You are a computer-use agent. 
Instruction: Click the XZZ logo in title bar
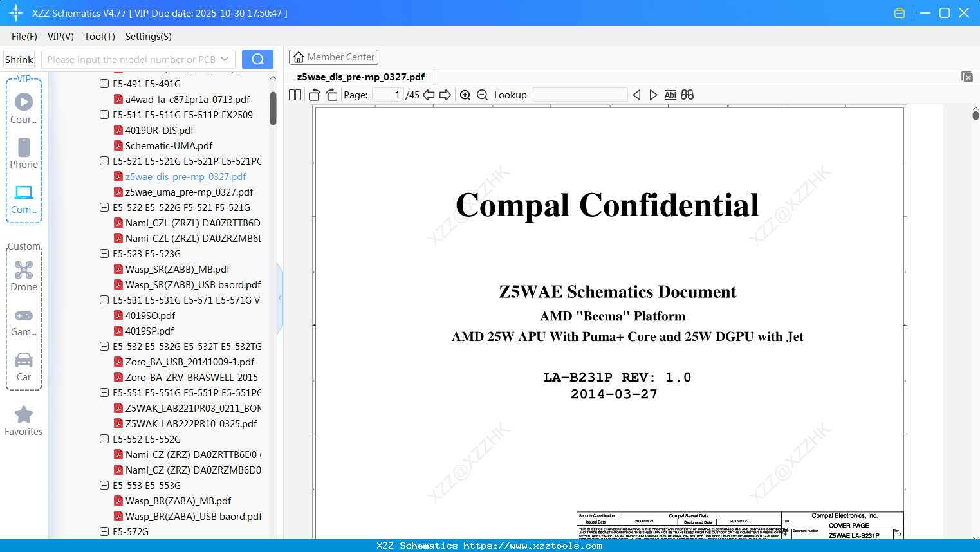click(x=16, y=13)
